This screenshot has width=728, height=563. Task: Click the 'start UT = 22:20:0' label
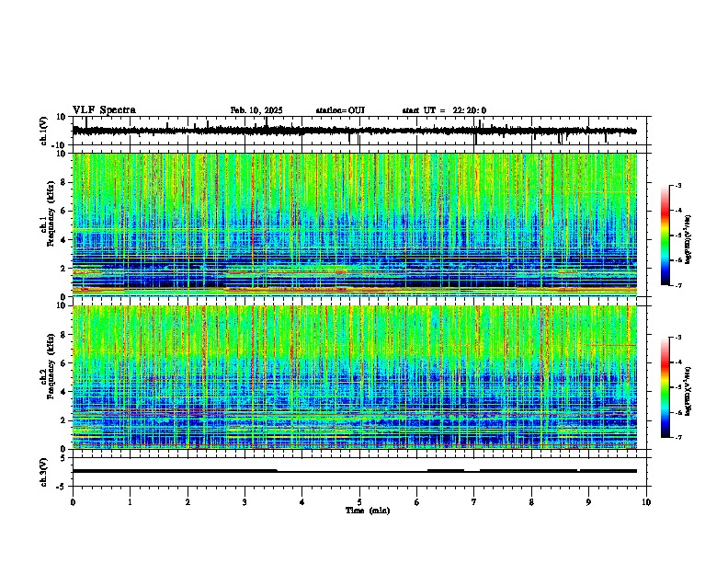click(444, 110)
